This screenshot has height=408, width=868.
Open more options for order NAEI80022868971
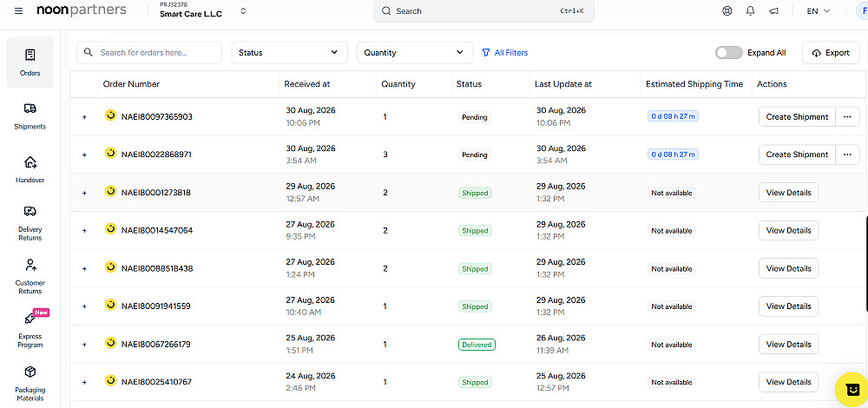(847, 155)
